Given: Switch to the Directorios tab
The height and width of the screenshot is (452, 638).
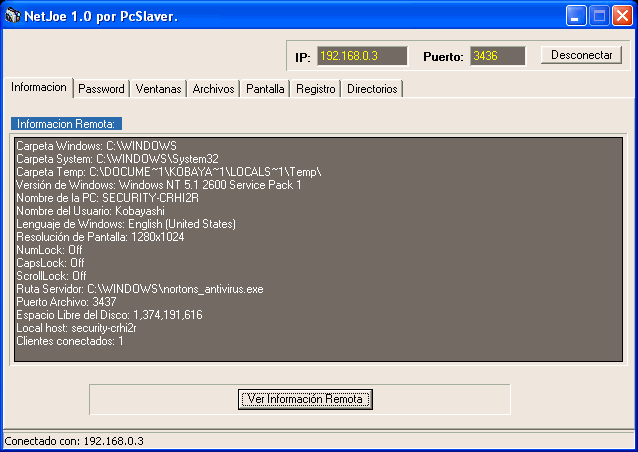Looking at the screenshot, I should 372,89.
